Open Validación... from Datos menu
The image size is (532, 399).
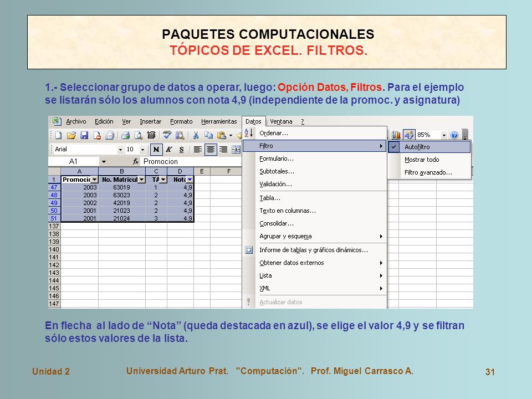[x=315, y=184]
